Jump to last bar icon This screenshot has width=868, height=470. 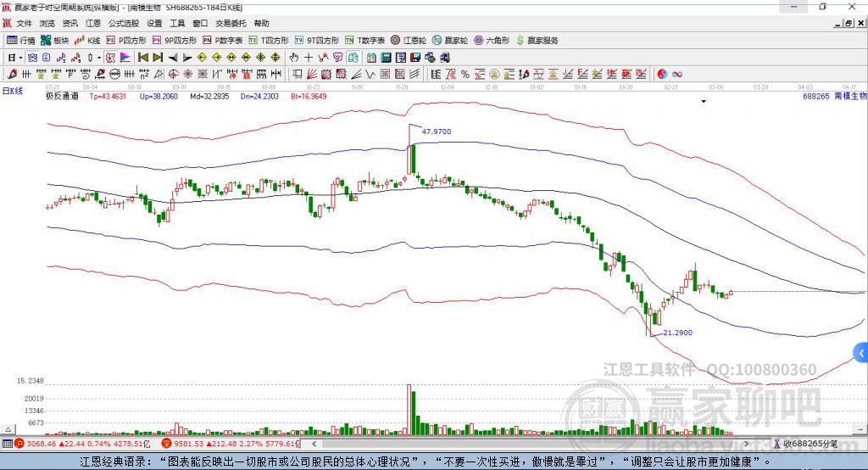coord(158,58)
